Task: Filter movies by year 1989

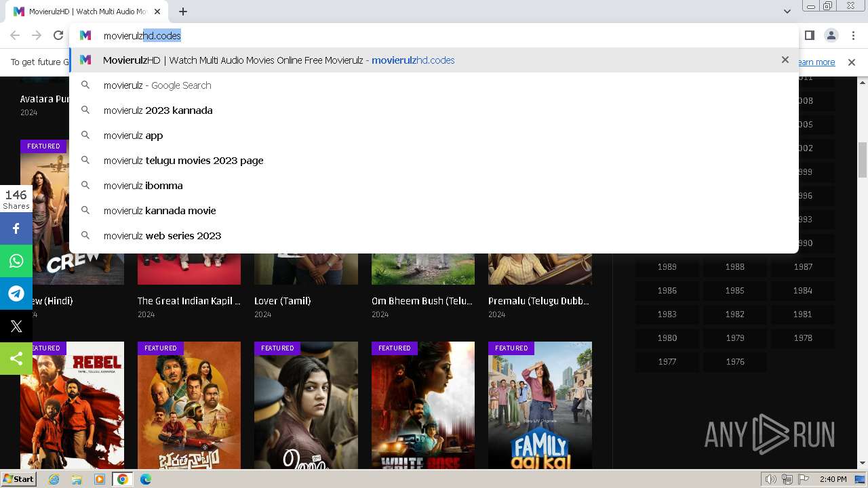Action: click(x=667, y=267)
